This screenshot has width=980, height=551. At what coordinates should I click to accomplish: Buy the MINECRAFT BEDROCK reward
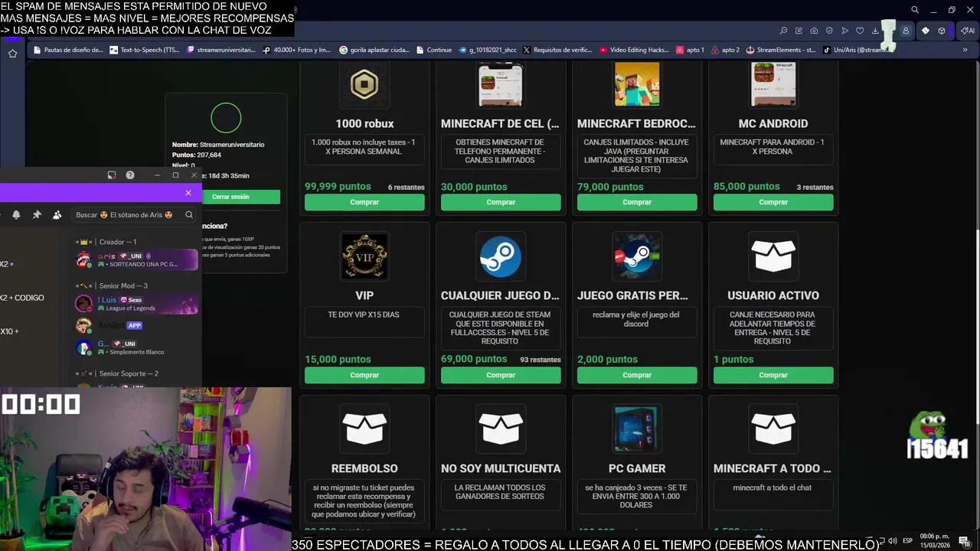coord(637,202)
